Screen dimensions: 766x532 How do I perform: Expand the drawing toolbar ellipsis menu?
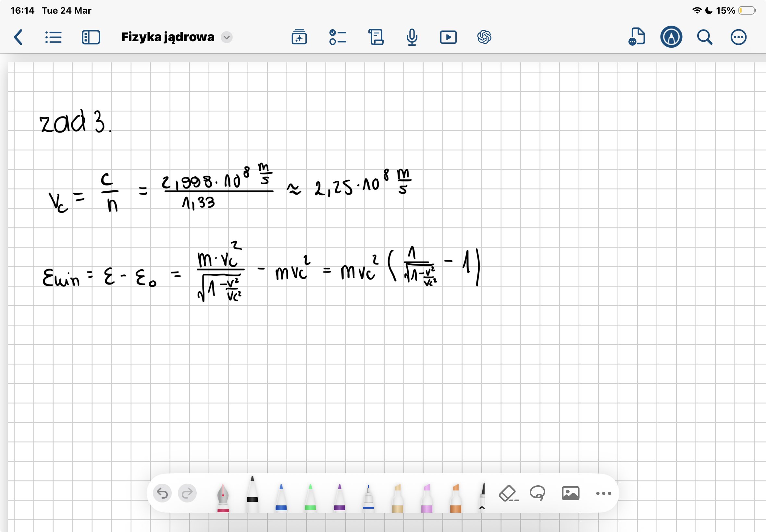[603, 493]
